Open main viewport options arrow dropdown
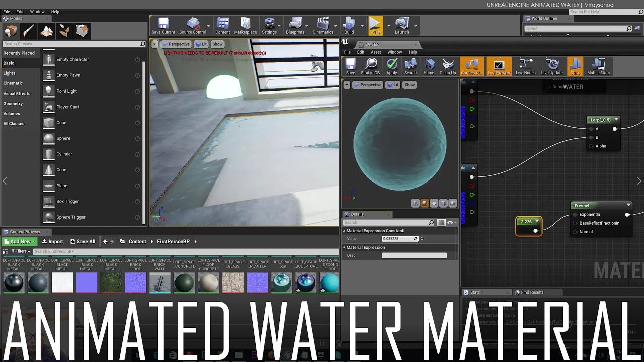This screenshot has height=362, width=644. pos(155,44)
